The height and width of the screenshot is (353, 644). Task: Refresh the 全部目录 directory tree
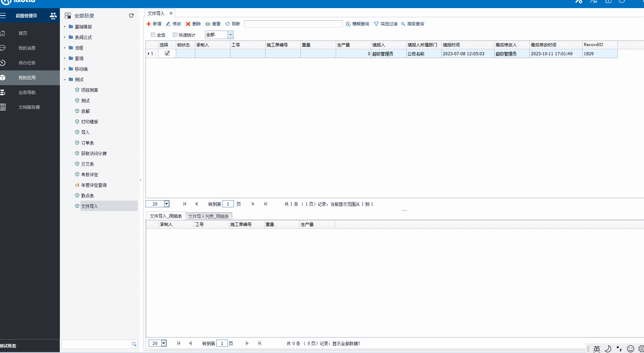click(x=131, y=15)
